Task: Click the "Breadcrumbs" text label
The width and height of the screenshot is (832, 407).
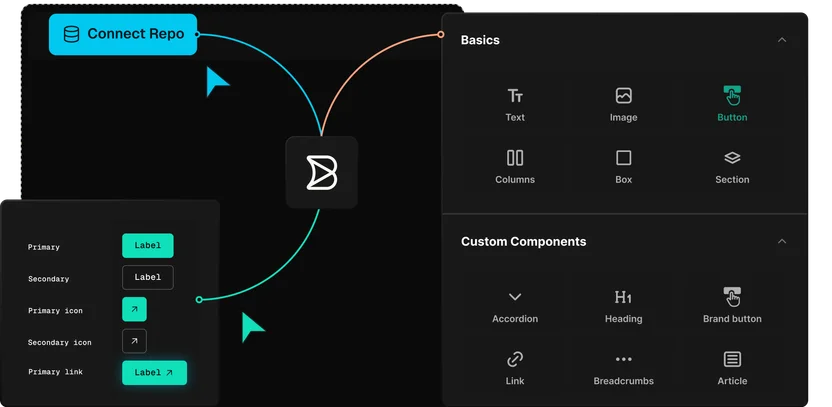Action: pyautogui.click(x=623, y=381)
